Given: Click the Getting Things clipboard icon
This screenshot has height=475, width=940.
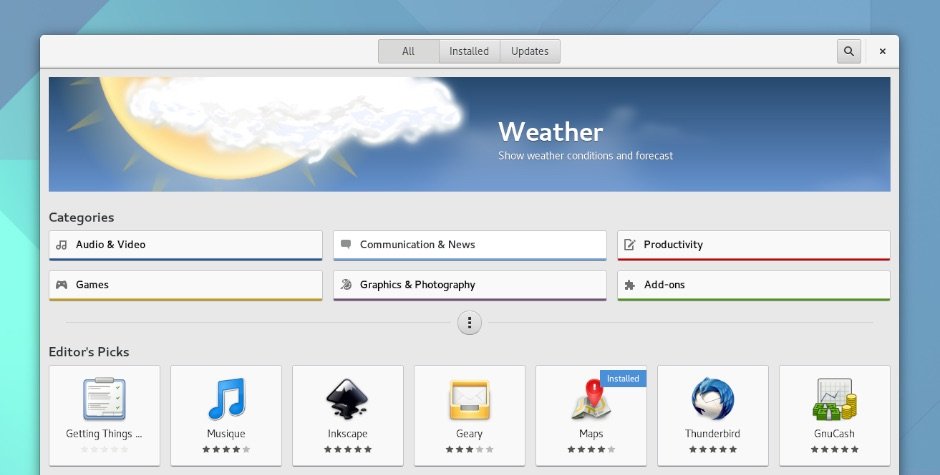Looking at the screenshot, I should pyautogui.click(x=104, y=399).
